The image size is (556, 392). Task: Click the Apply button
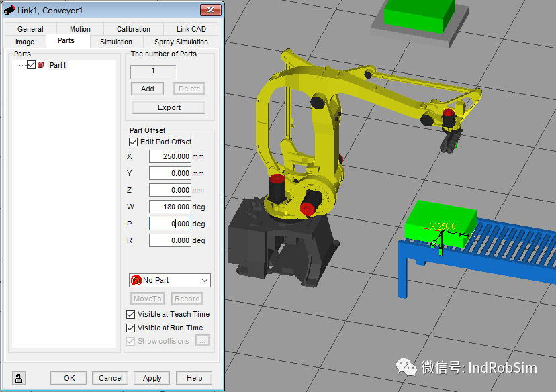coord(152,378)
